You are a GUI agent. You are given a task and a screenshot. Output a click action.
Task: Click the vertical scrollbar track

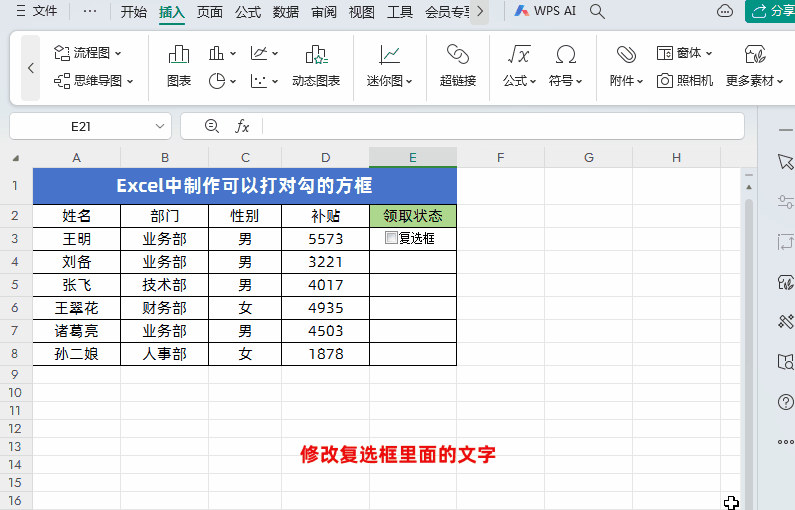pyautogui.click(x=749, y=355)
